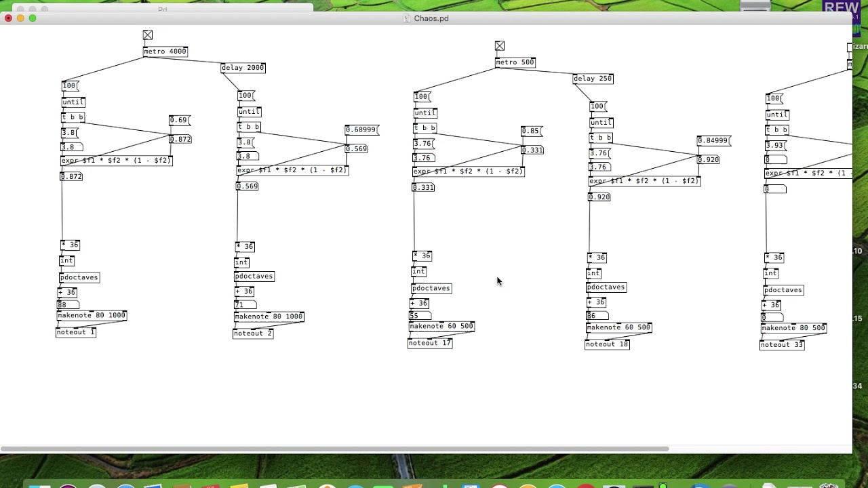Select the expr object in the noteout 17 chain
The width and height of the screenshot is (868, 488).
[469, 171]
